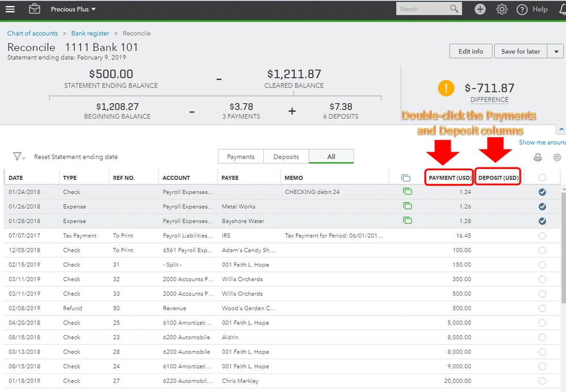Click inside the Search field

[425, 9]
